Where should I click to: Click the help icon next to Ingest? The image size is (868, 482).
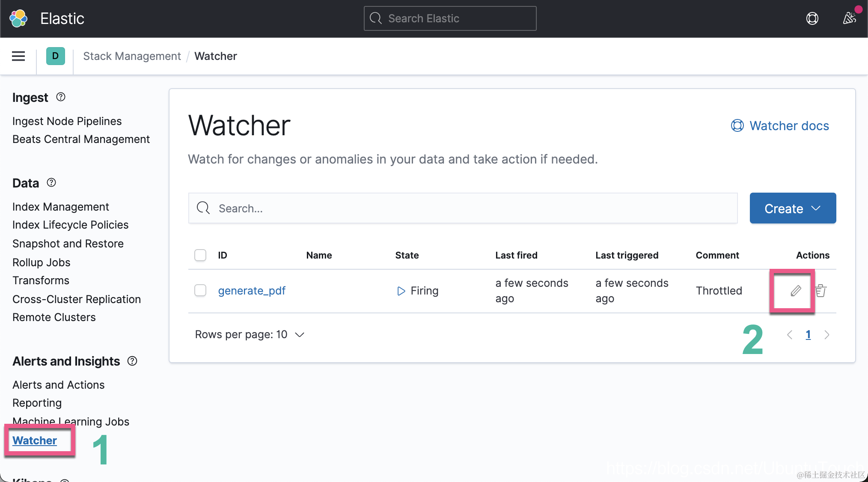pyautogui.click(x=61, y=97)
